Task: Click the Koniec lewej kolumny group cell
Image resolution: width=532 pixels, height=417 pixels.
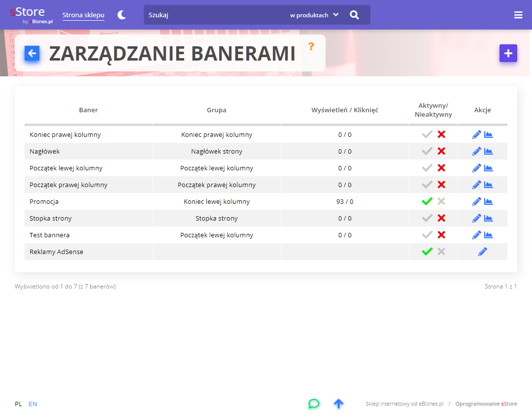Action: tap(216, 202)
